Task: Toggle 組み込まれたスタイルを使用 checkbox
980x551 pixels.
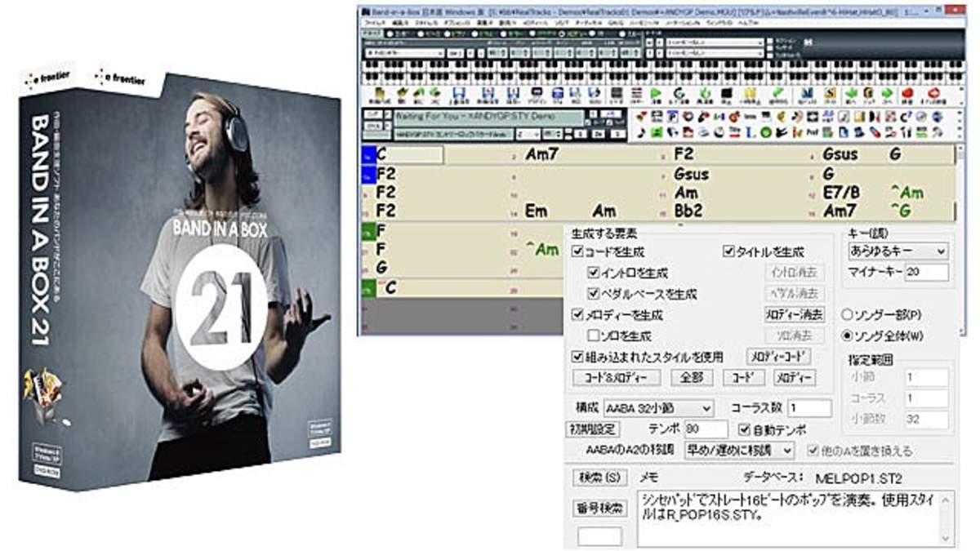Action: point(578,357)
